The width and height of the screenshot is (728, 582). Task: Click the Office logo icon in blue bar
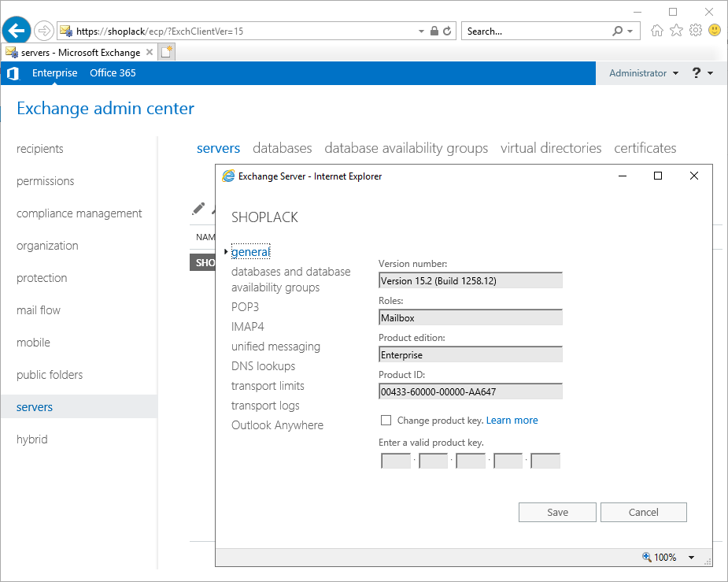(13, 73)
